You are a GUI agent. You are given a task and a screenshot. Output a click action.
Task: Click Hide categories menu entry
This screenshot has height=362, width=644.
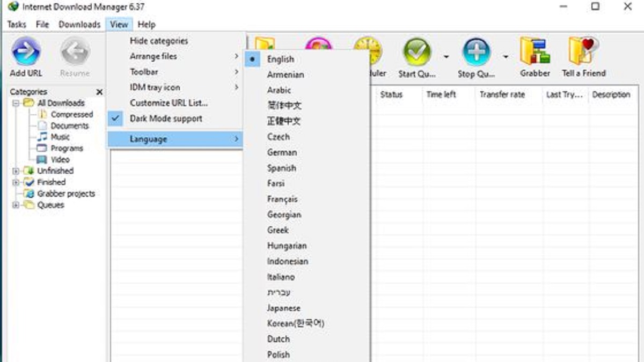[159, 41]
